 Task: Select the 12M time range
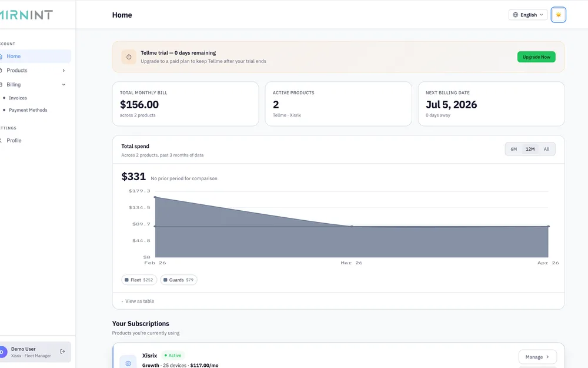530,149
